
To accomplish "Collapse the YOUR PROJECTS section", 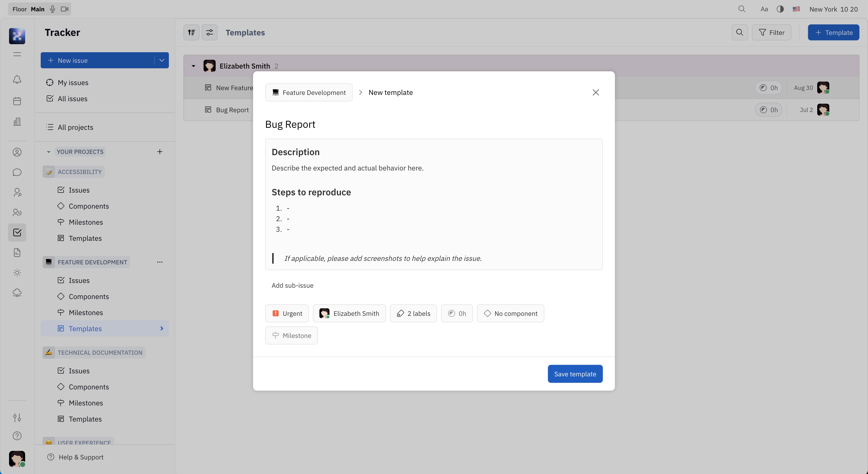I will (49, 151).
